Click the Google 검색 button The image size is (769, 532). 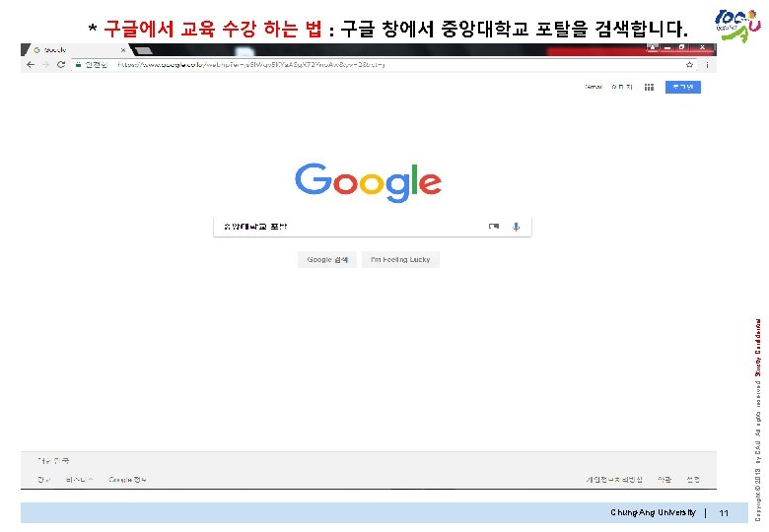[327, 260]
